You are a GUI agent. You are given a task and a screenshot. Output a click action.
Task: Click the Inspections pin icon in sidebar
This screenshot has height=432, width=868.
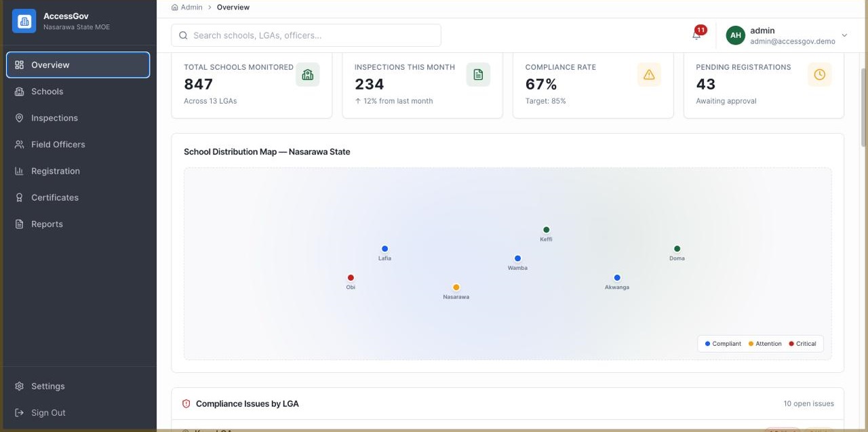point(20,118)
